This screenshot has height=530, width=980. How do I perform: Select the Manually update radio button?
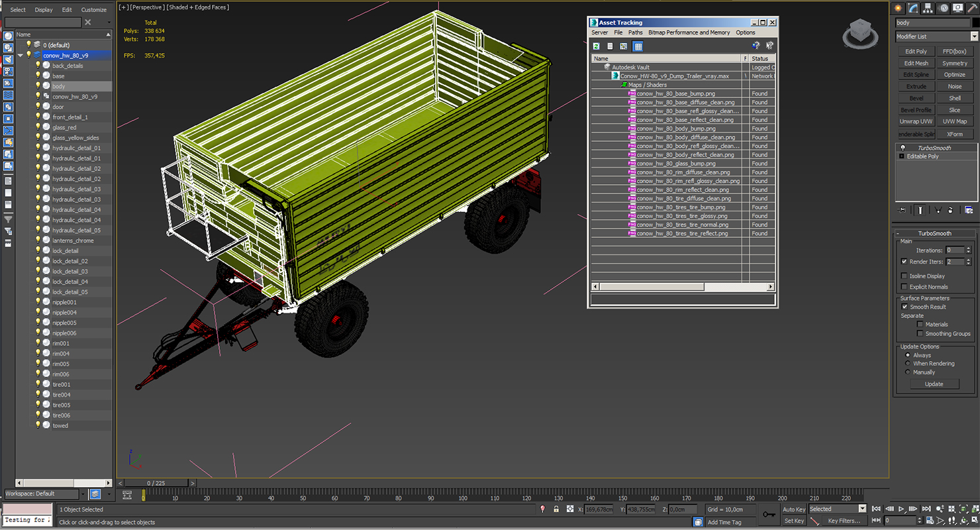tap(908, 372)
